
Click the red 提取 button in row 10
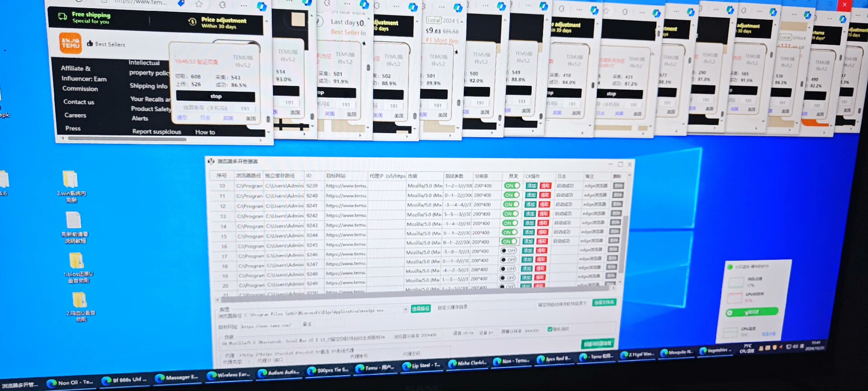(x=545, y=186)
